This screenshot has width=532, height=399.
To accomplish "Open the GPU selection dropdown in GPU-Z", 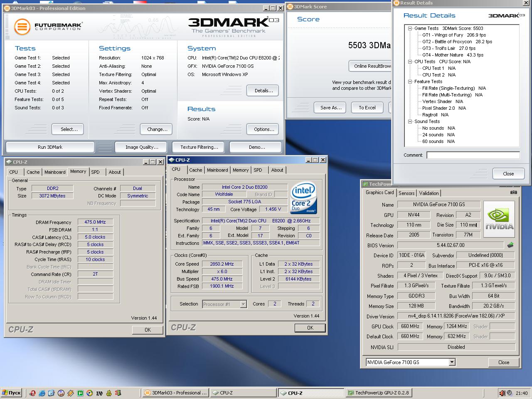I will point(452,362).
